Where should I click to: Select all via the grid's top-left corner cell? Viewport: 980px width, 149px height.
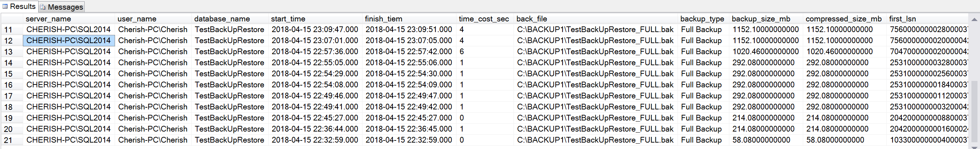[11, 19]
